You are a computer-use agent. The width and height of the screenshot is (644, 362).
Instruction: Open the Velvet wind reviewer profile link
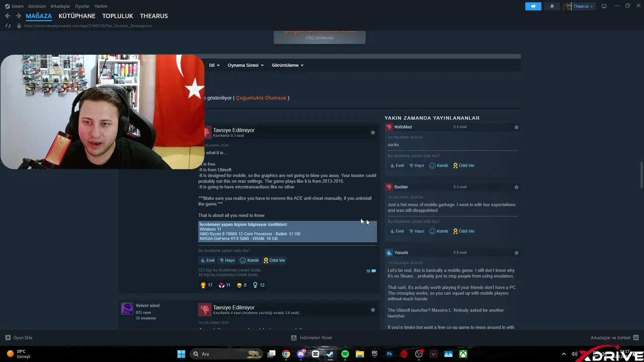[147, 306]
